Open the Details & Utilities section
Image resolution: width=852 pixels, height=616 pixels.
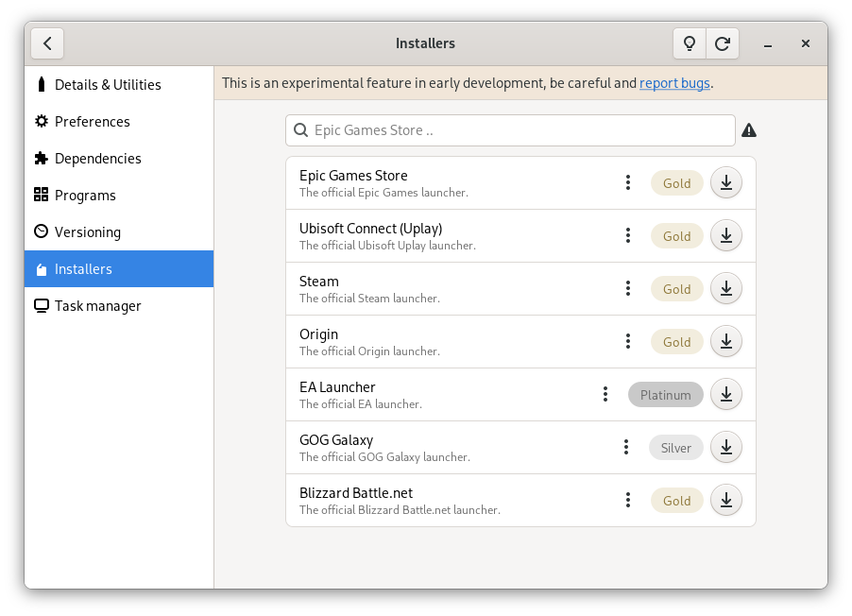108,85
